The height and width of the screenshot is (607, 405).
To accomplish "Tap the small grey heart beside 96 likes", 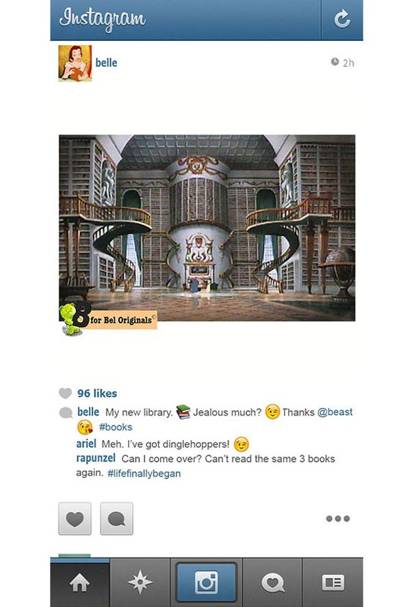I will point(65,393).
